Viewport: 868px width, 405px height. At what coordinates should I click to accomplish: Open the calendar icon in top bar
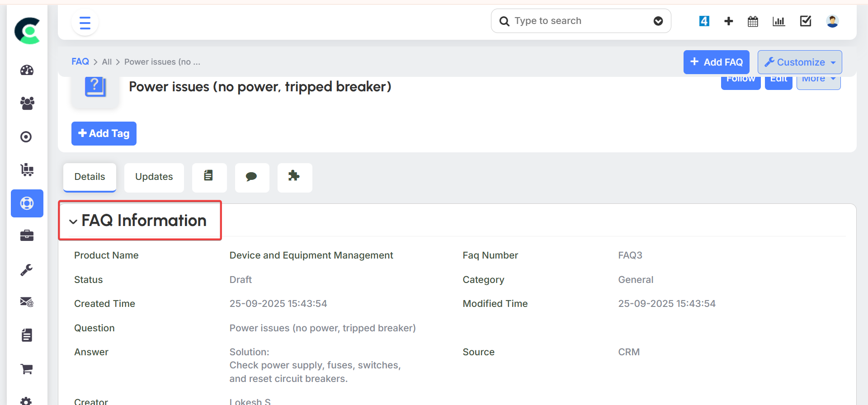point(753,21)
